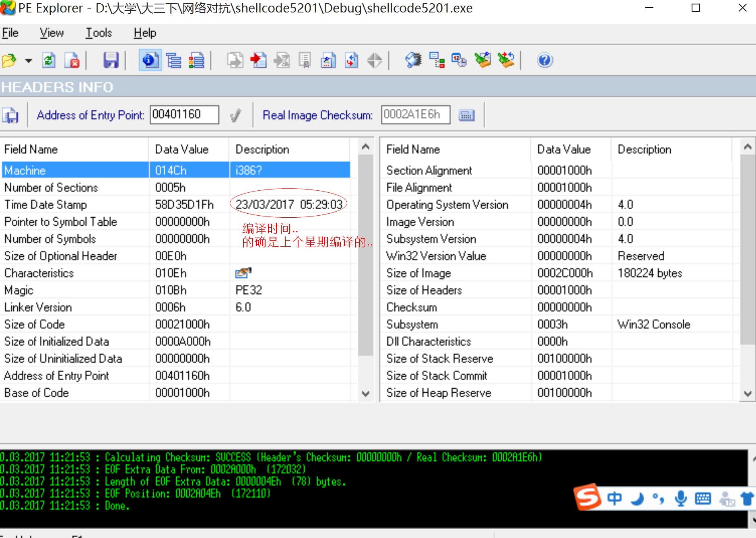The height and width of the screenshot is (538, 756).
Task: Click the right table Data Value column header
Action: pyautogui.click(x=571, y=149)
